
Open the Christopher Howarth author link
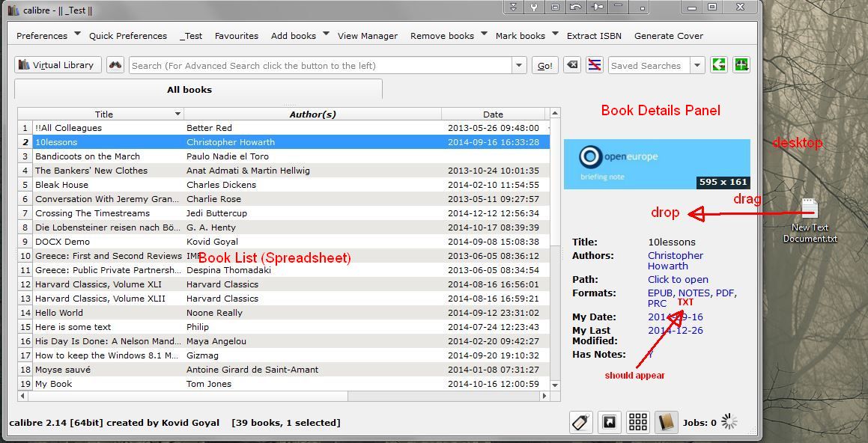pos(676,260)
